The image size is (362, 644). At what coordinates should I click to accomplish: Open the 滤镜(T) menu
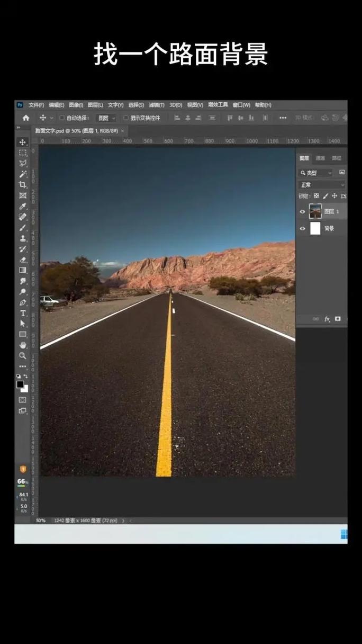157,105
